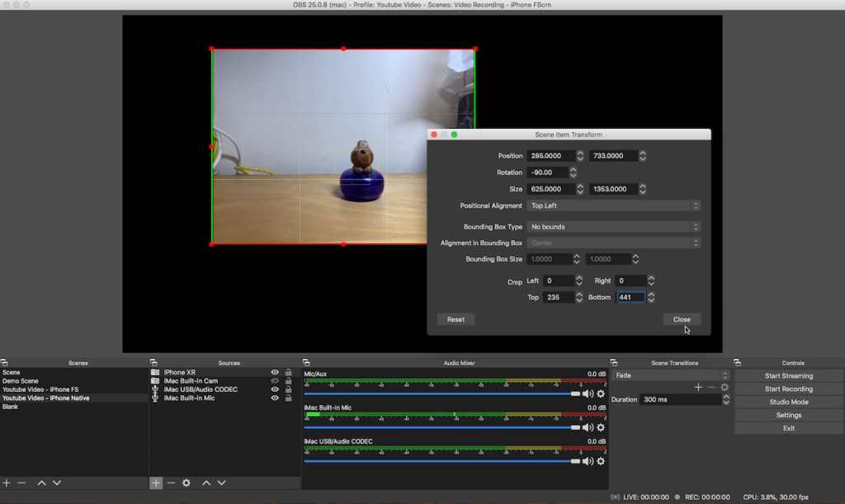Image resolution: width=845 pixels, height=504 pixels.
Task: Click the Start Recording button
Action: (x=788, y=389)
